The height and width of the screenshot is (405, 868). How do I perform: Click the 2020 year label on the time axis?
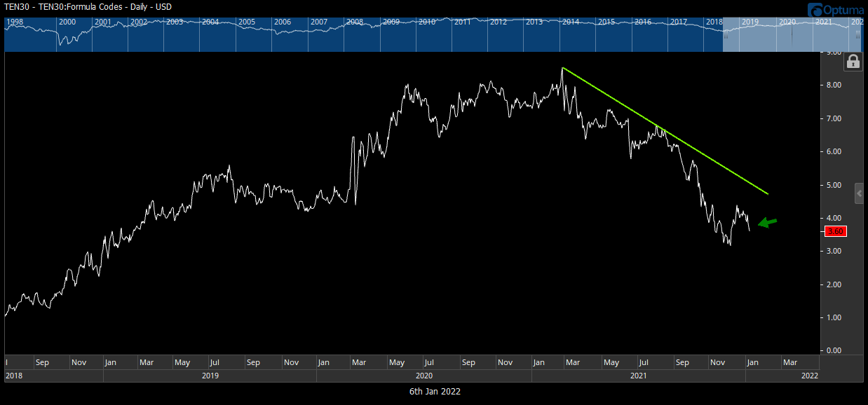pos(423,376)
